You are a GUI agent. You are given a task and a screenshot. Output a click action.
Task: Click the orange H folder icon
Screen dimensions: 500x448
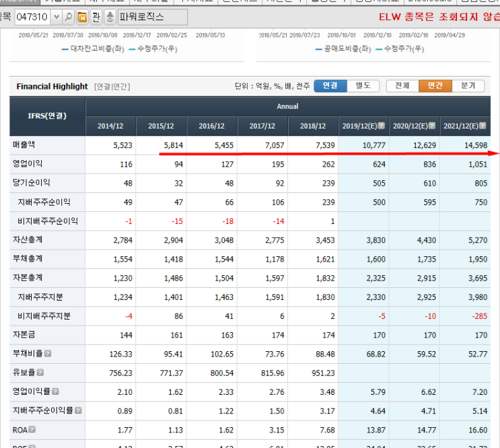(x=82, y=17)
